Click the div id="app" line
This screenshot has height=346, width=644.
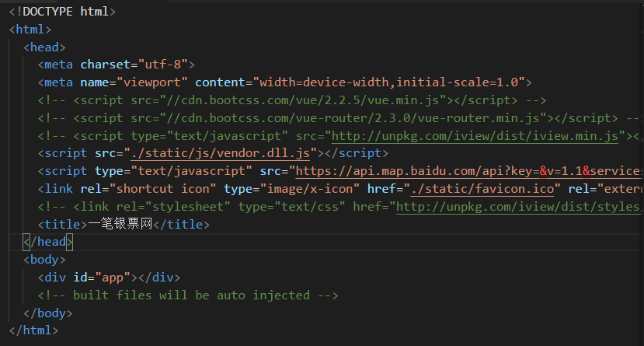point(109,278)
